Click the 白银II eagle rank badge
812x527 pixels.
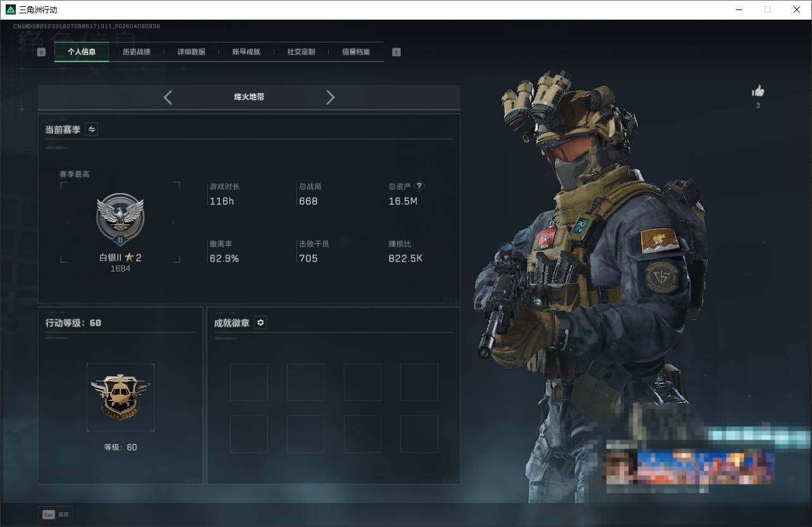point(120,219)
